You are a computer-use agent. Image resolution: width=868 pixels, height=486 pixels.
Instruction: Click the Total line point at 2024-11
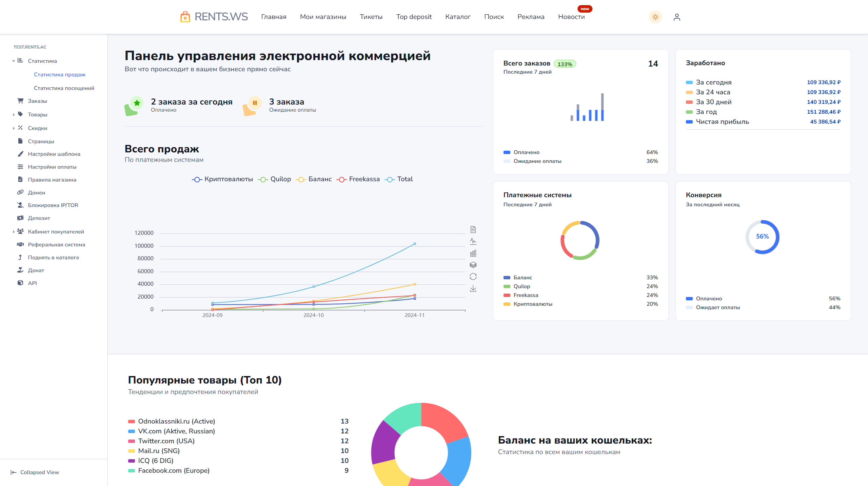[x=414, y=244]
